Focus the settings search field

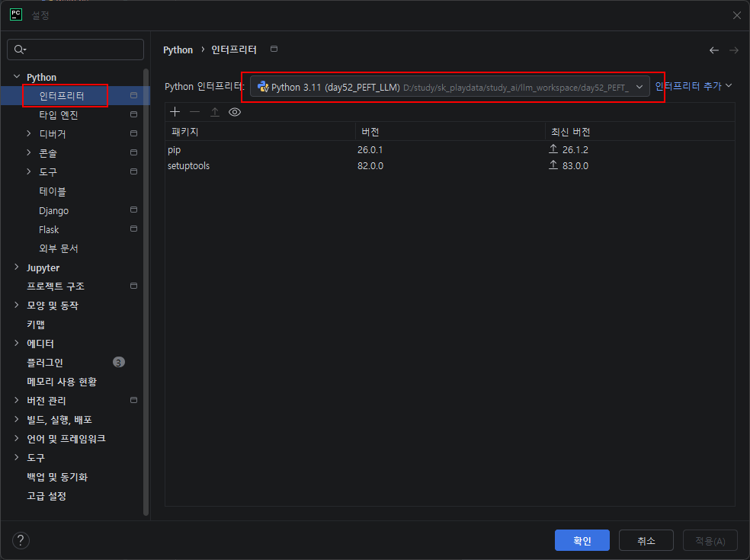click(x=75, y=50)
